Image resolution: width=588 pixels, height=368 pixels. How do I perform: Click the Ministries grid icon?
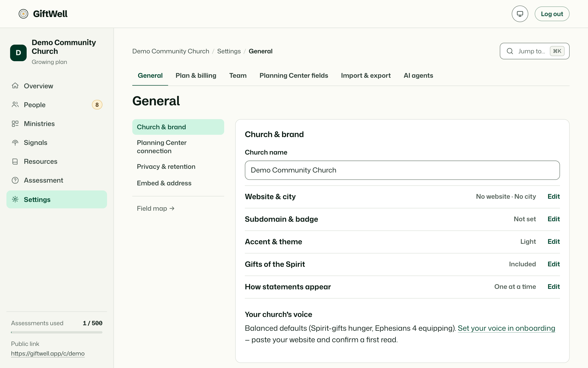15,124
